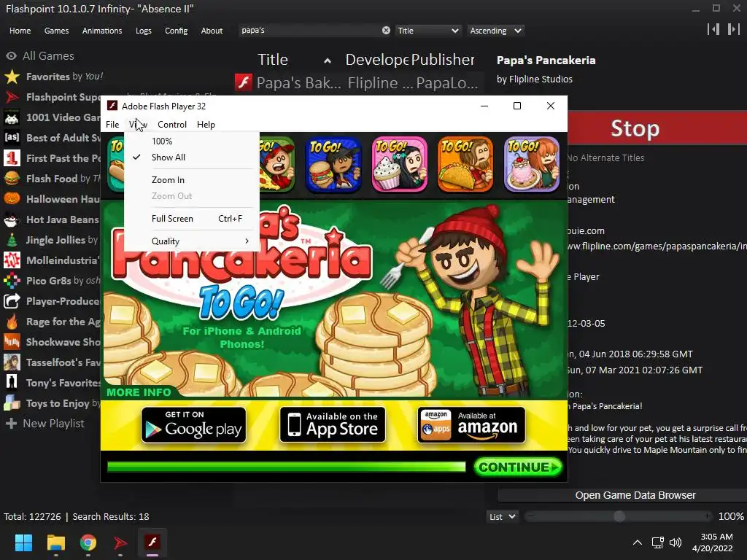Select 100% in the View menu
Image resolution: width=747 pixels, height=560 pixels.
point(192,141)
